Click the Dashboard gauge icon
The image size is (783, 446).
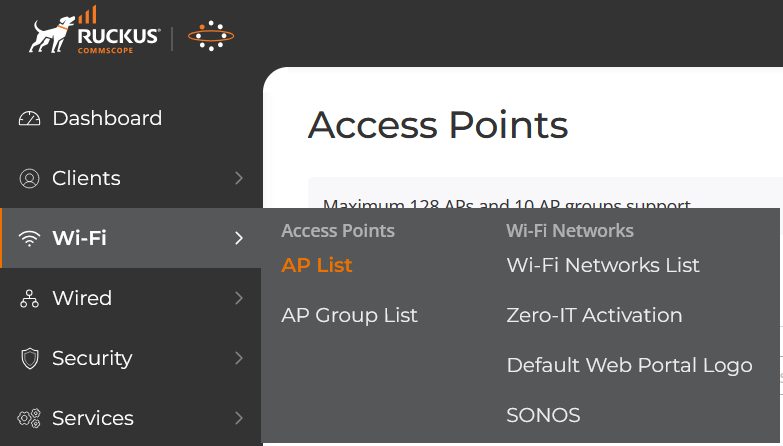pos(30,119)
